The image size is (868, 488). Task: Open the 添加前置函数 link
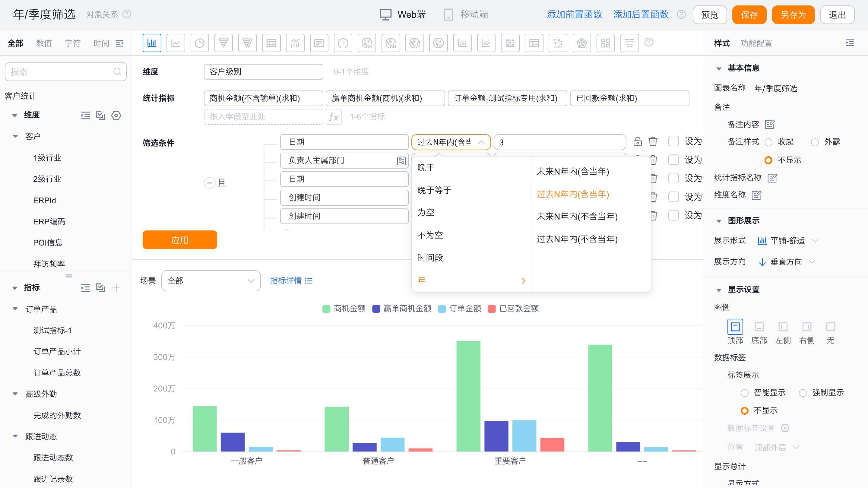(574, 14)
